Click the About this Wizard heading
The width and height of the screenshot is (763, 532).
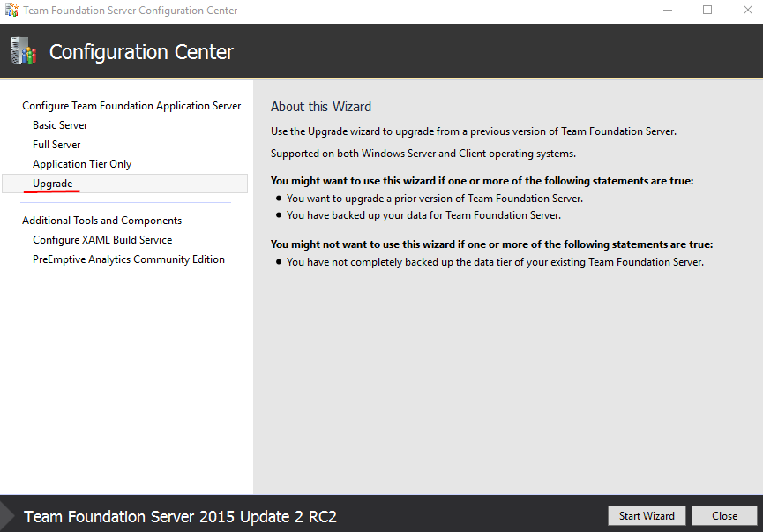[x=321, y=107]
